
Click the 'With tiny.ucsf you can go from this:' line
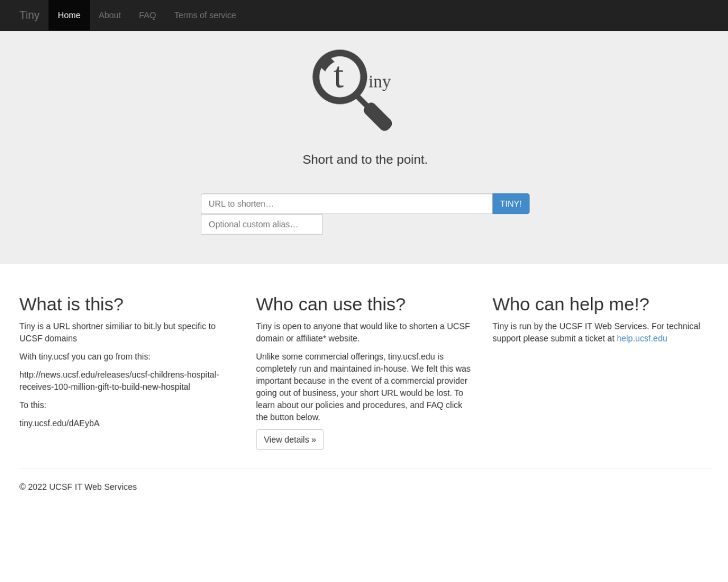(x=85, y=356)
